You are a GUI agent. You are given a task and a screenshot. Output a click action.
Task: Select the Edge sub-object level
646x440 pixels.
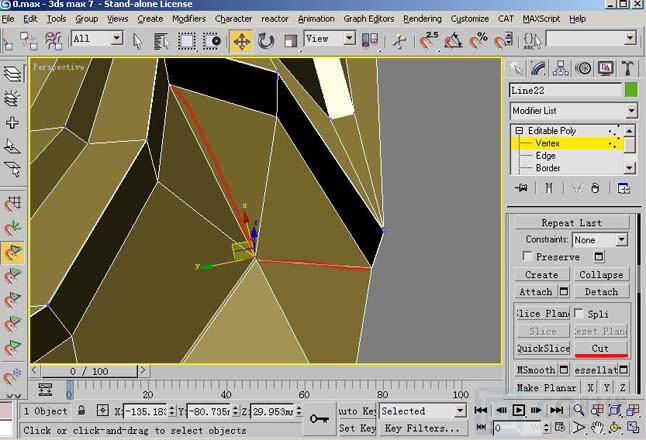[545, 156]
